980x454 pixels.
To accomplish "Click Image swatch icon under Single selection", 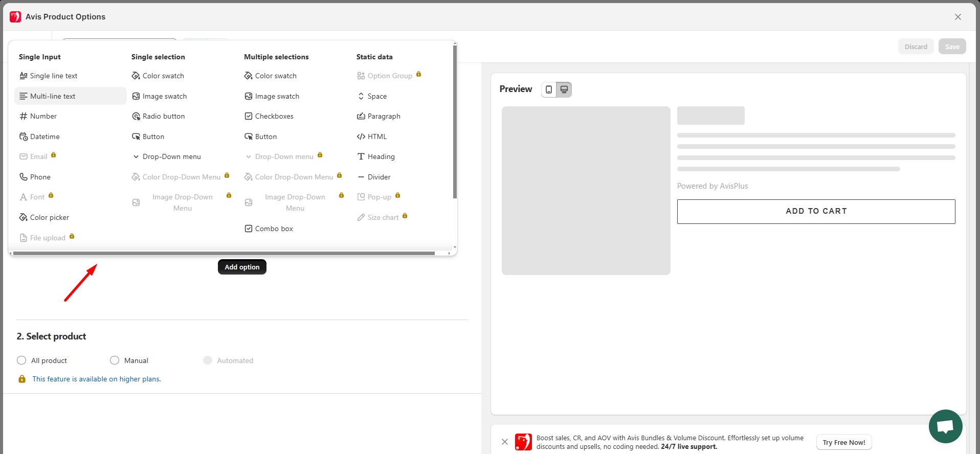I will (x=136, y=96).
